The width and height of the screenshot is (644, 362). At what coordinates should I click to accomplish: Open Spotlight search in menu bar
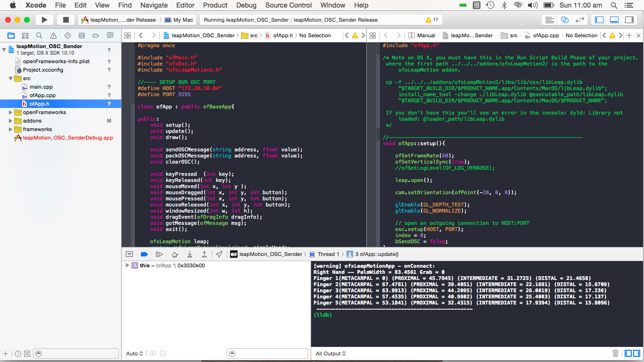coord(614,5)
